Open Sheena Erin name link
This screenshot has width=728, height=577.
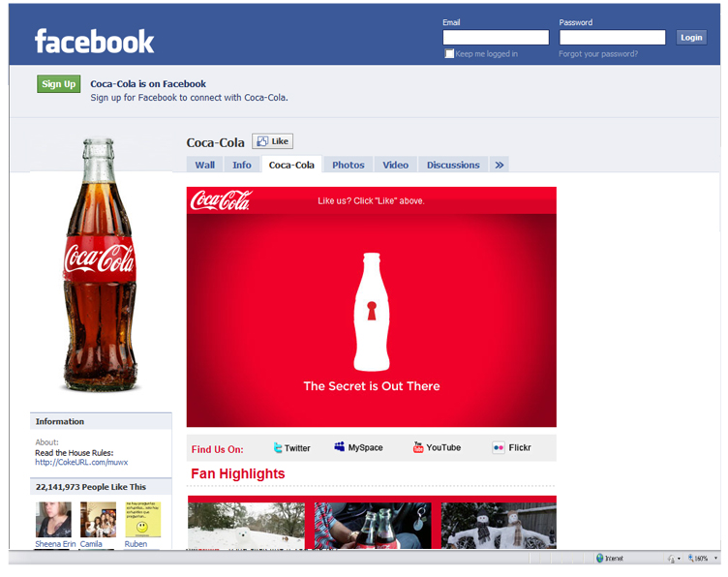click(x=55, y=544)
